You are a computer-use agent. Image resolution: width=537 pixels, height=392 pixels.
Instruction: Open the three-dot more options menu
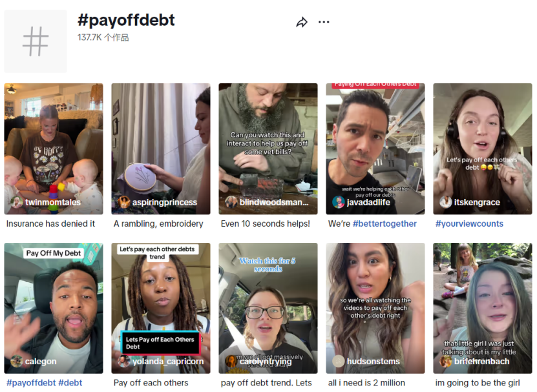[324, 22]
